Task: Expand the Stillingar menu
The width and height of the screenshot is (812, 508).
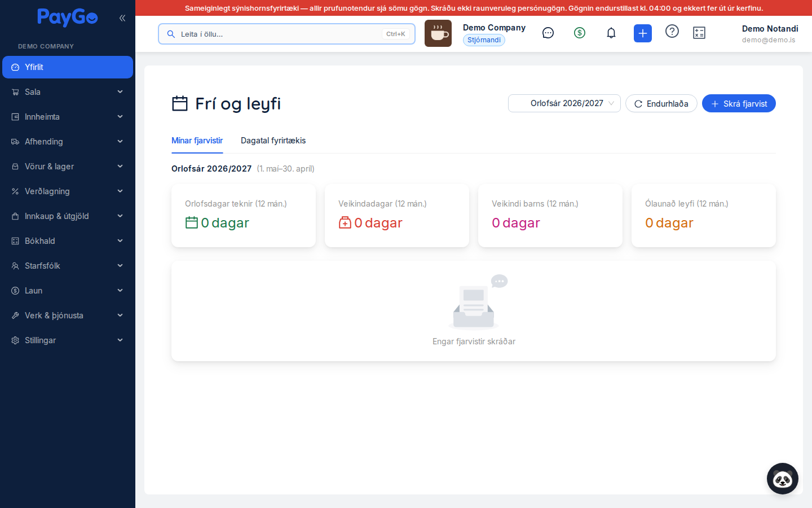Action: pyautogui.click(x=68, y=340)
